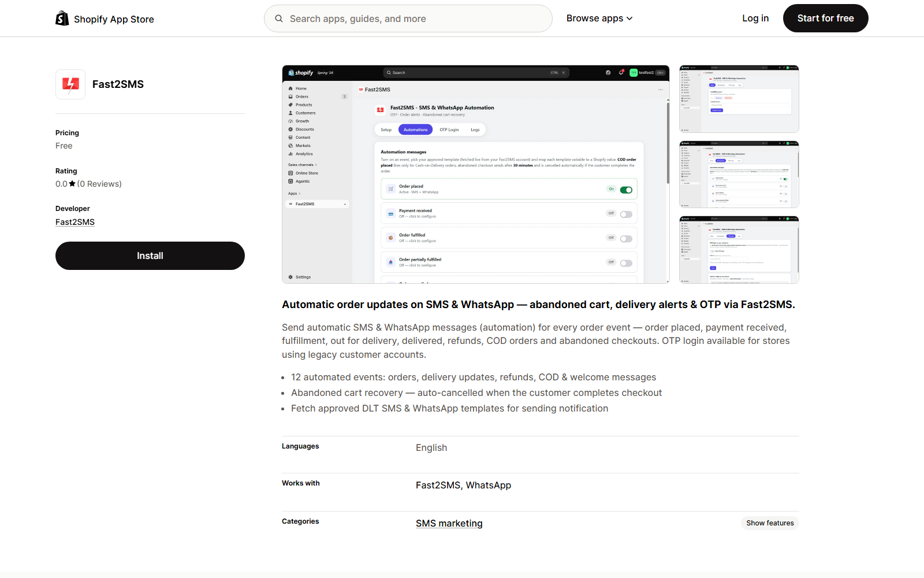Click the Show features button
Screen dimensions: 924x578
click(x=770, y=523)
